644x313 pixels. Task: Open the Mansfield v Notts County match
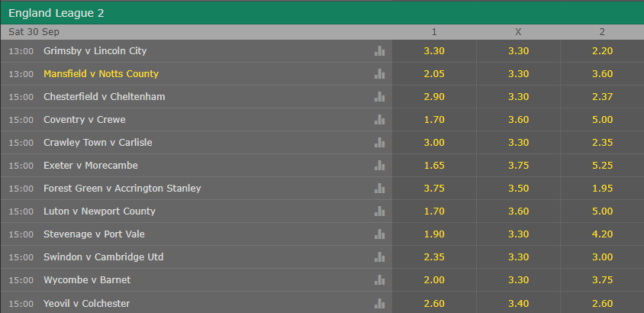coord(101,74)
